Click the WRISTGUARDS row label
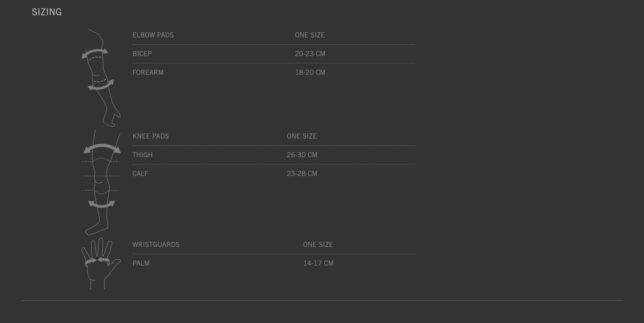644x323 pixels. (156, 244)
